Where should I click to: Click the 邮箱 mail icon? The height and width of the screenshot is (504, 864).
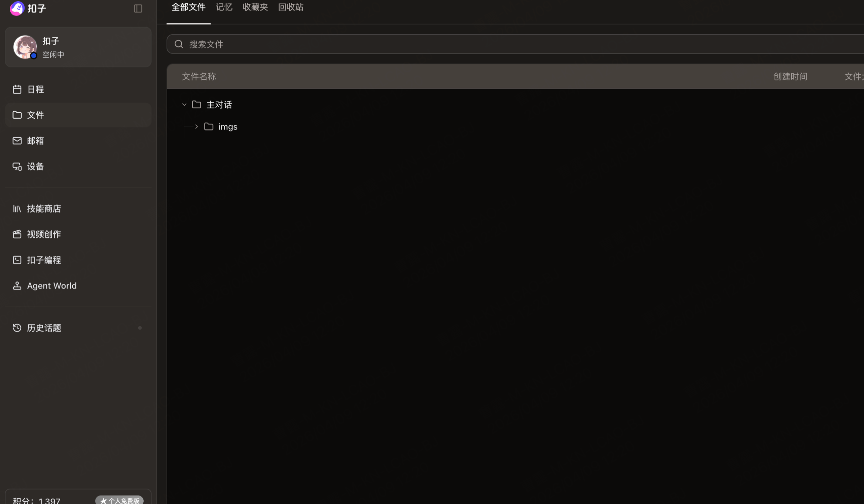[17, 141]
